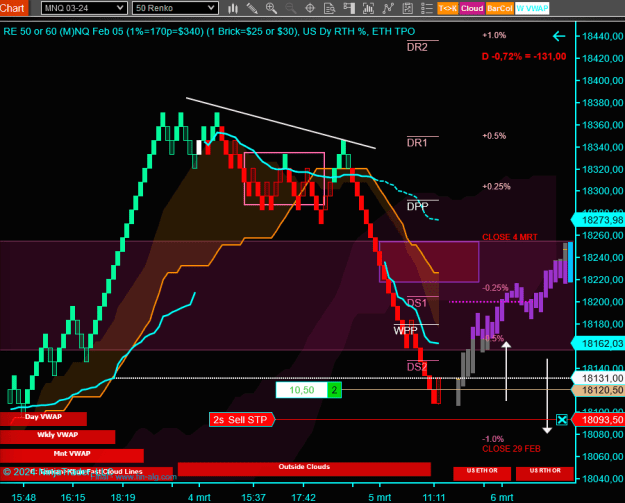This screenshot has height=503, width=625.
Task: Click the cyan left arrow near +1.0%
Action: tap(559, 37)
